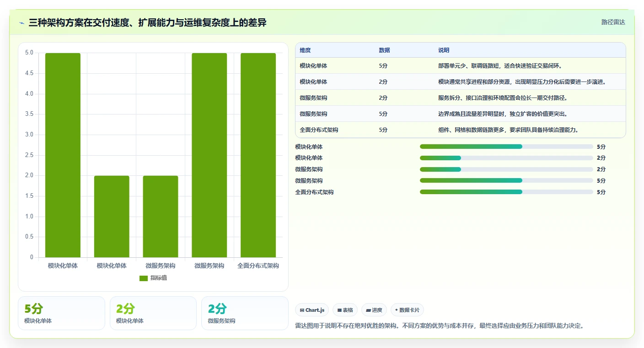Click the 路径雷达 tag in the header

pyautogui.click(x=613, y=22)
